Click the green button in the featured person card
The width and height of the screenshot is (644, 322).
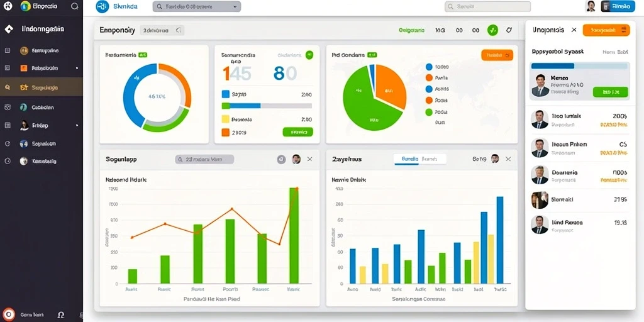click(x=610, y=92)
